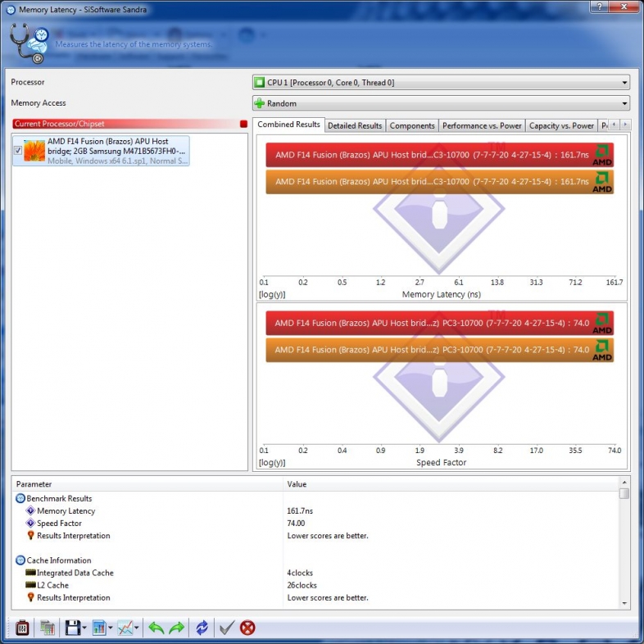644x644 pixels.
Task: Click the green back arrow icon
Action: (x=156, y=628)
